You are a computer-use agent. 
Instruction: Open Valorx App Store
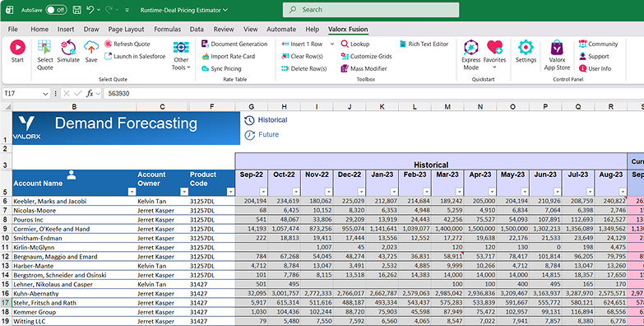[557, 54]
